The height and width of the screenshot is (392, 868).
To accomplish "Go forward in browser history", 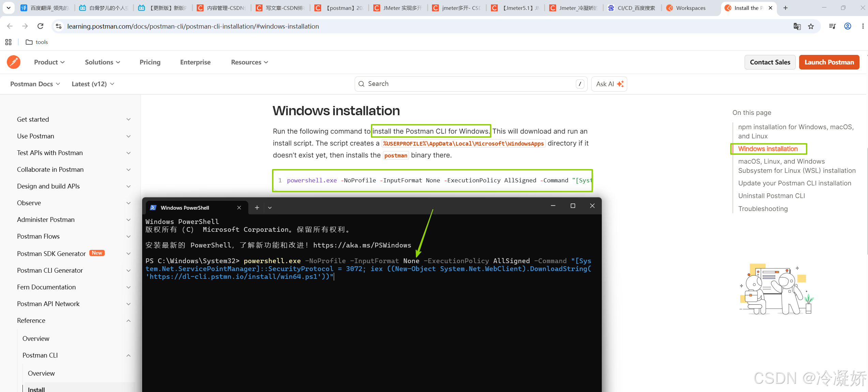I will 25,26.
